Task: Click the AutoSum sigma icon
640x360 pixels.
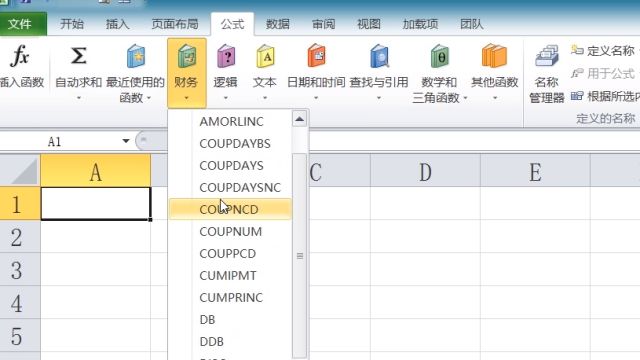Action: [x=78, y=56]
